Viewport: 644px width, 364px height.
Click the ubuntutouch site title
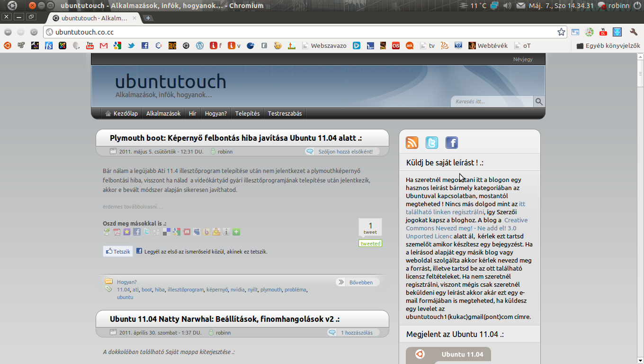[x=170, y=81]
